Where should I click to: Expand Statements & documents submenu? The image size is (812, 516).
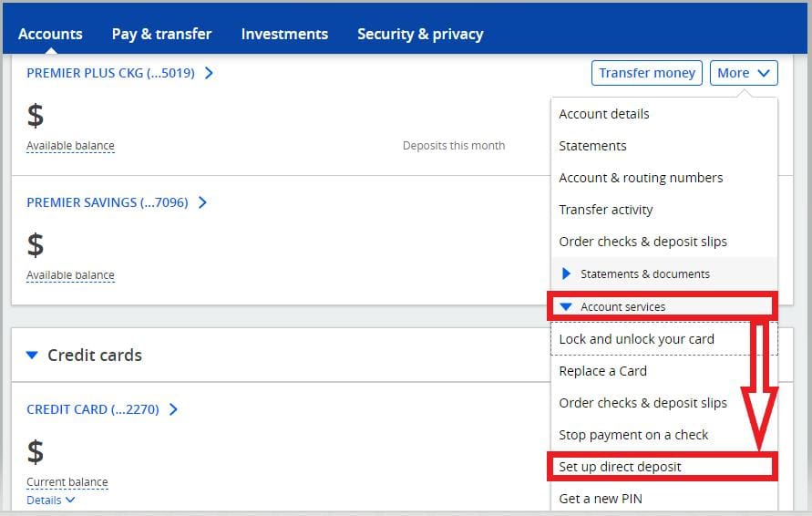click(x=644, y=273)
